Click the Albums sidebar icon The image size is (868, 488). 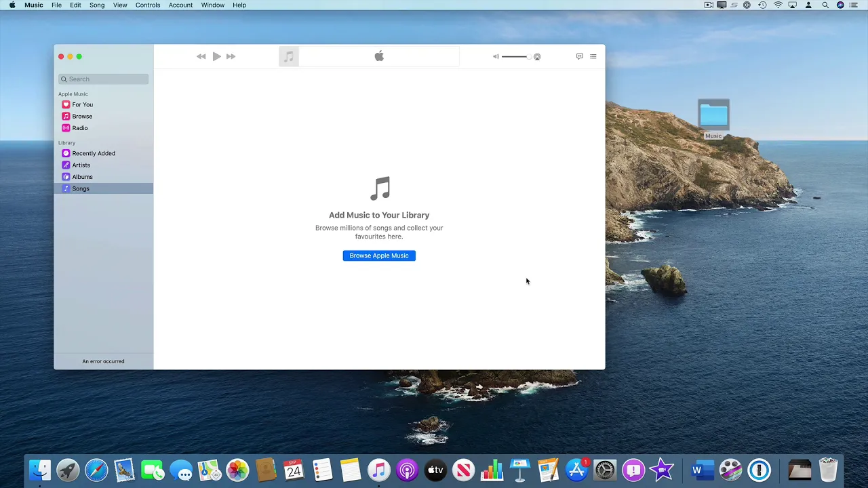tap(66, 177)
